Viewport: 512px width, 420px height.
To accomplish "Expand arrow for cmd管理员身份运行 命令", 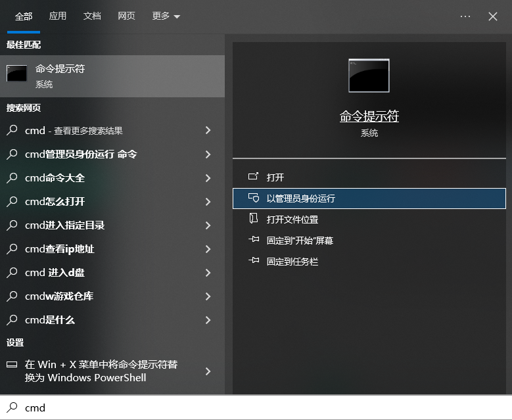I will point(208,154).
